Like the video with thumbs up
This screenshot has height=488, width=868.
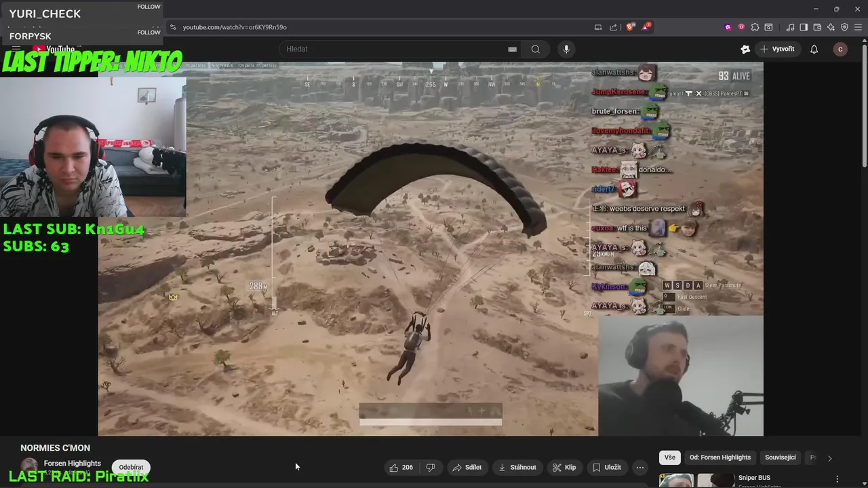click(x=401, y=467)
